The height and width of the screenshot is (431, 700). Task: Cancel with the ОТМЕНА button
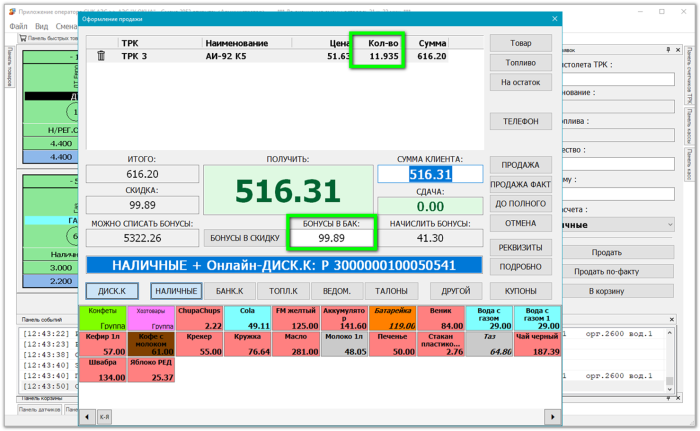click(x=521, y=223)
